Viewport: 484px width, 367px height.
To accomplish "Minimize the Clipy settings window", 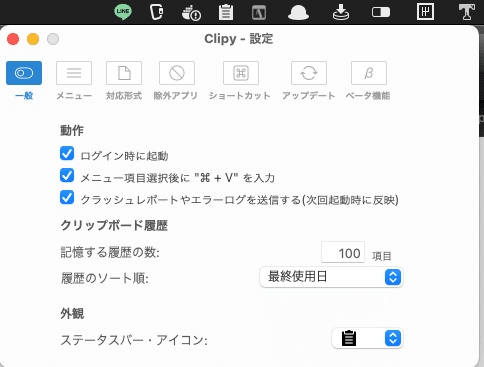I will click(33, 39).
